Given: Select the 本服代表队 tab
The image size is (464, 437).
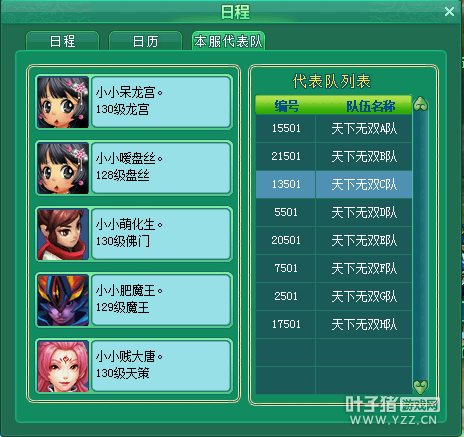Looking at the screenshot, I should click(x=228, y=41).
